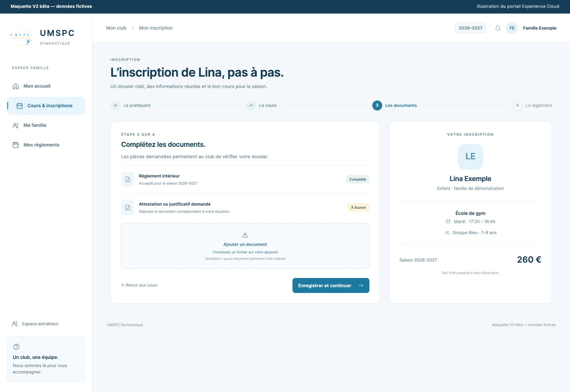This screenshot has height=392, width=570.
Task: Click the help question mark icon
Action: point(16,347)
